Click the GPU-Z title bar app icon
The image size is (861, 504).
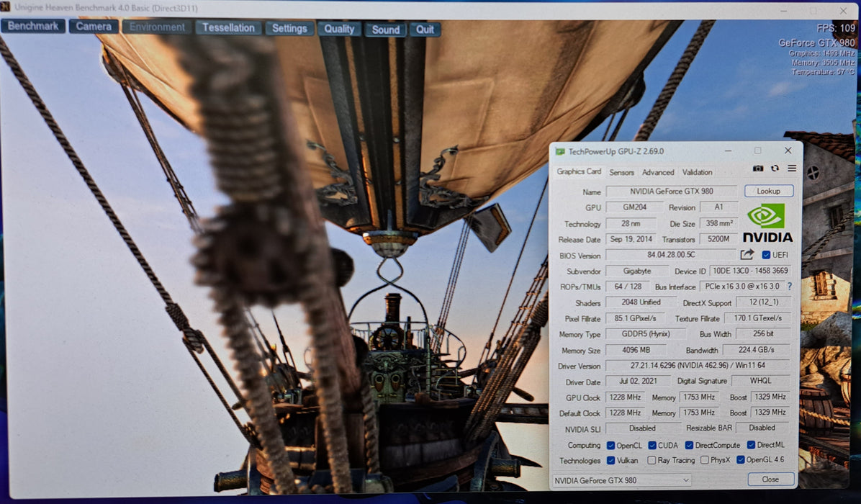click(x=559, y=151)
